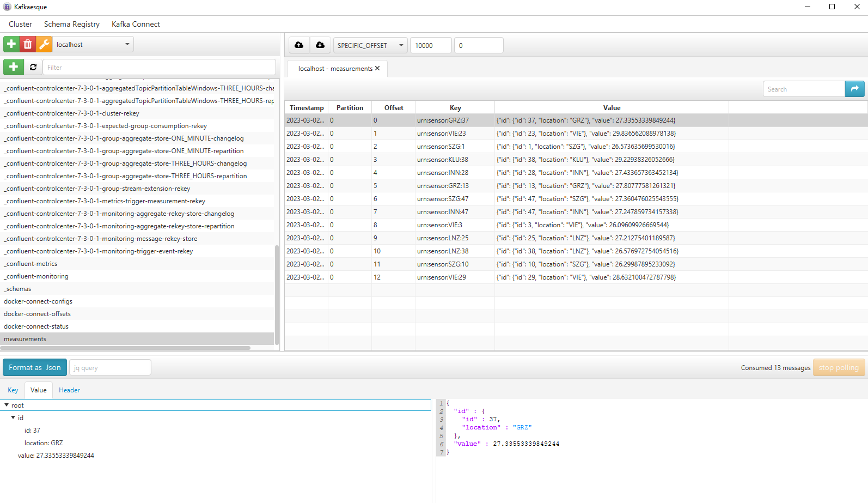Click the topic list horizontal scrollbar
The image size is (868, 503).
click(x=126, y=348)
